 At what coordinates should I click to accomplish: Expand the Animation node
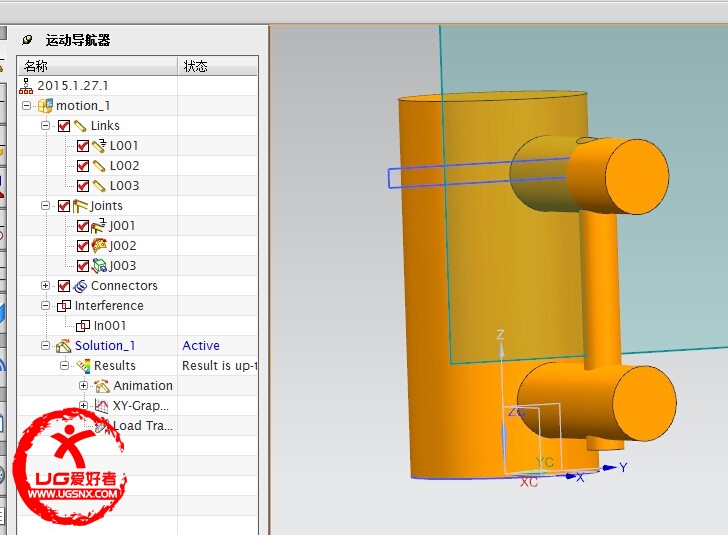coord(84,386)
